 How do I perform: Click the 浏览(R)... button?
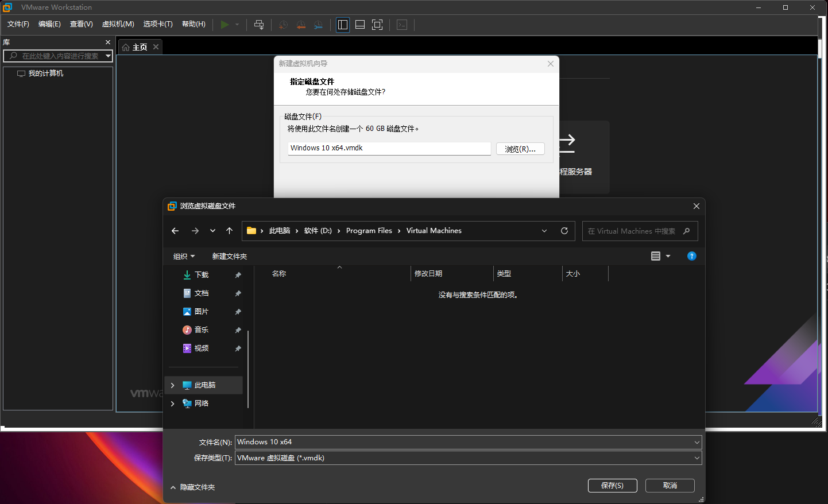(520, 149)
